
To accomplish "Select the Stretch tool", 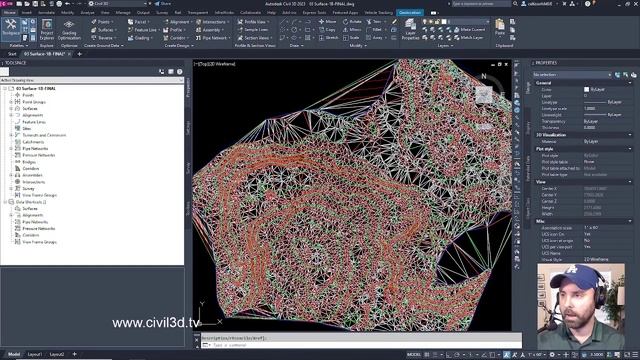I will pos(329,38).
